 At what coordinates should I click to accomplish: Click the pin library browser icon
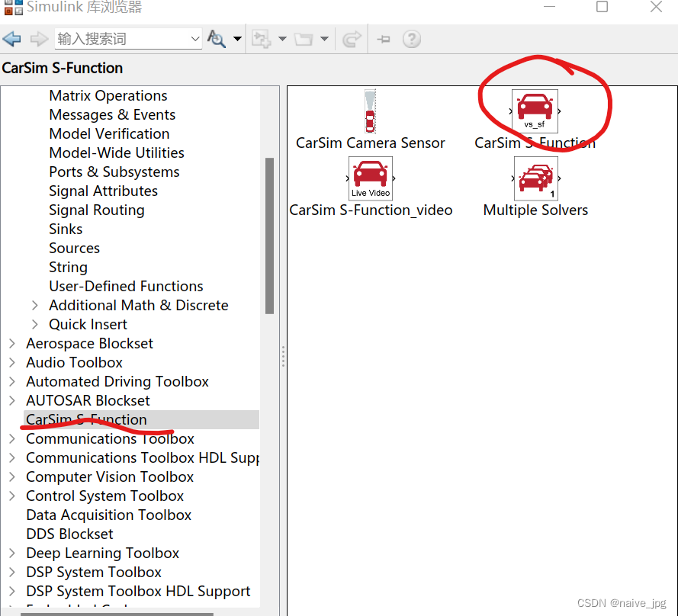(384, 40)
